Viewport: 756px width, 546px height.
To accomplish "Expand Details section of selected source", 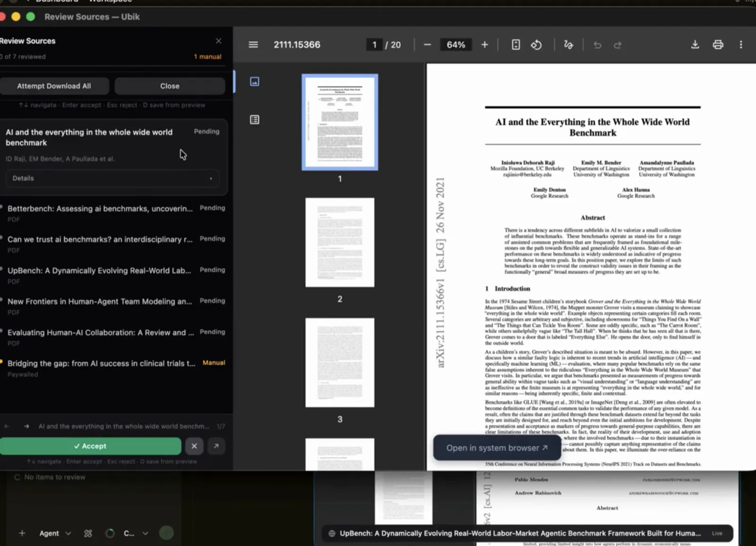I will (x=112, y=178).
